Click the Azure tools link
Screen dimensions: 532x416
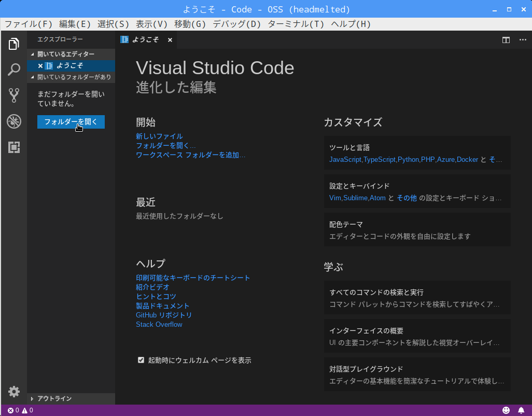(x=446, y=159)
